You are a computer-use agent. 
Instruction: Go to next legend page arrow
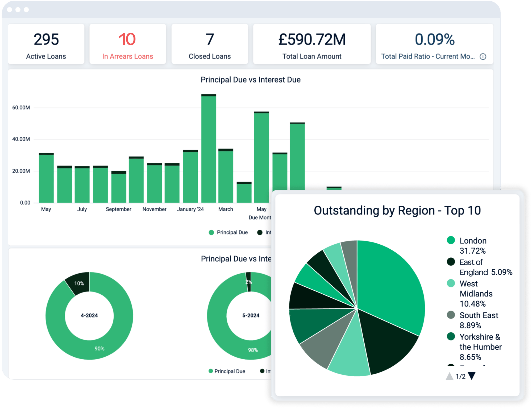pyautogui.click(x=472, y=376)
